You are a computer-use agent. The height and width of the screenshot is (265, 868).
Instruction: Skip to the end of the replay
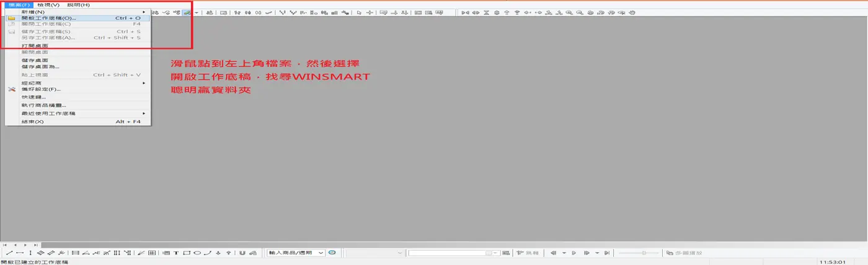tap(606, 253)
